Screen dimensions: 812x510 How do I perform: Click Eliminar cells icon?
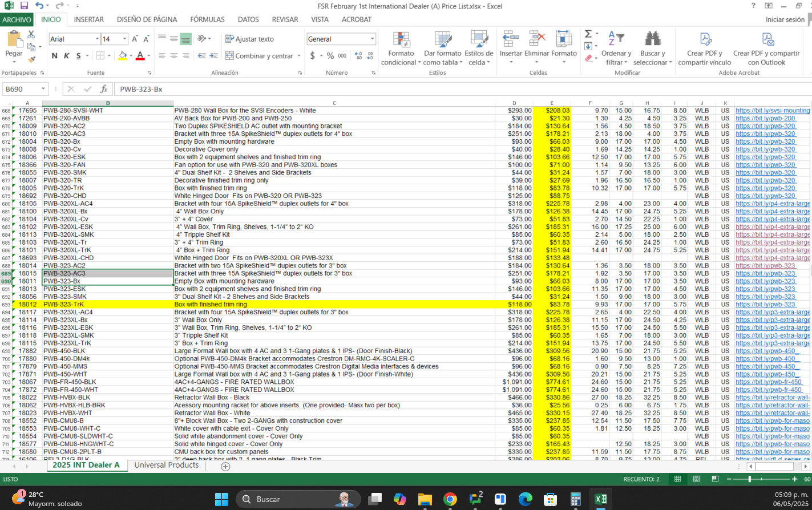(x=537, y=39)
